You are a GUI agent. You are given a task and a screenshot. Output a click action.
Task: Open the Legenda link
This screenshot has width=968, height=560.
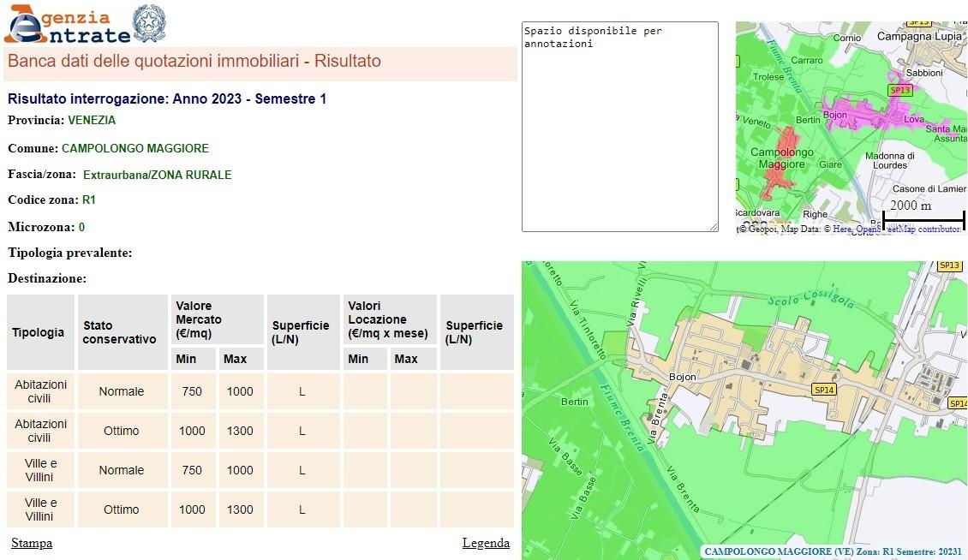(x=486, y=544)
